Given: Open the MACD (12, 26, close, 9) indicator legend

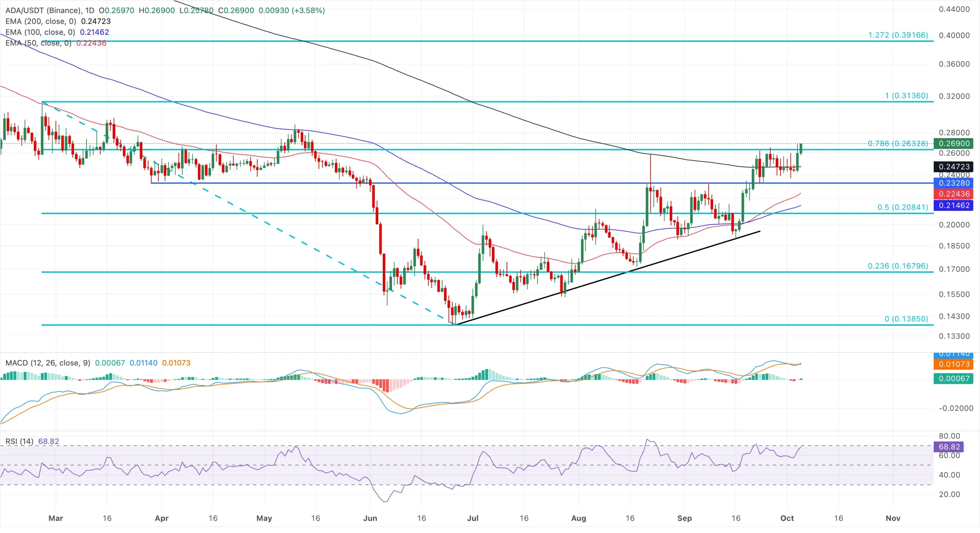Looking at the screenshot, I should 48,363.
